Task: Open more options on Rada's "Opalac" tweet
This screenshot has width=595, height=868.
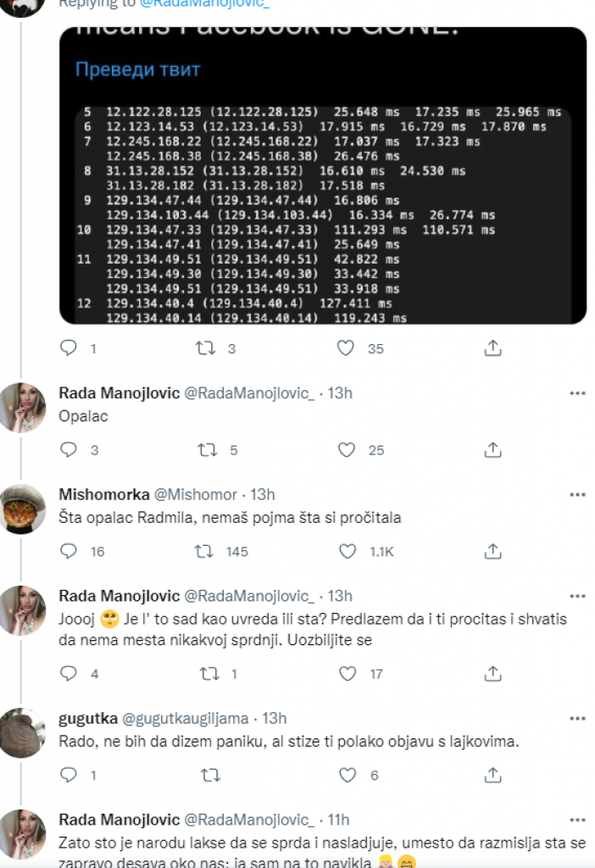Action: 577,392
